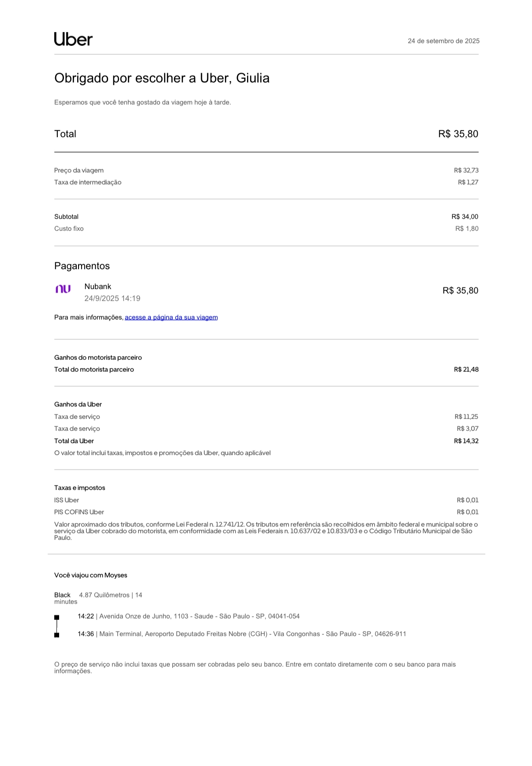Screen dimensions: 532x766
Task: Click the "ISS Uber" tax line label
Action: coord(67,500)
